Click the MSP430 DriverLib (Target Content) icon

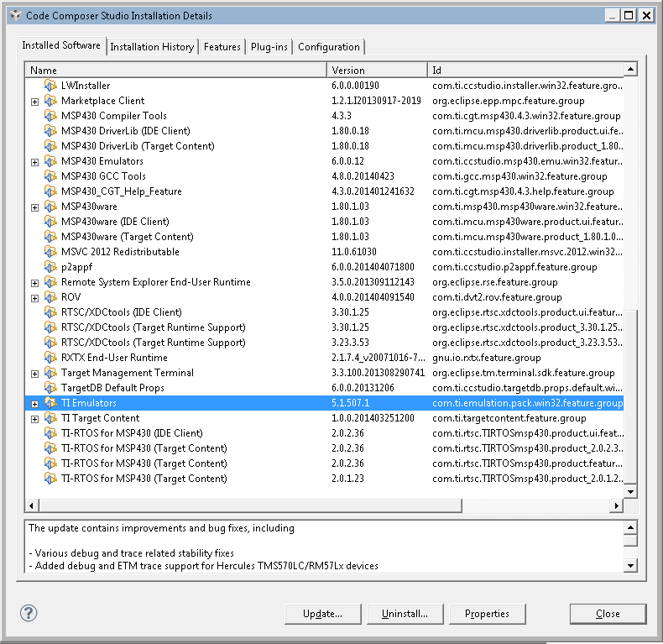50,146
